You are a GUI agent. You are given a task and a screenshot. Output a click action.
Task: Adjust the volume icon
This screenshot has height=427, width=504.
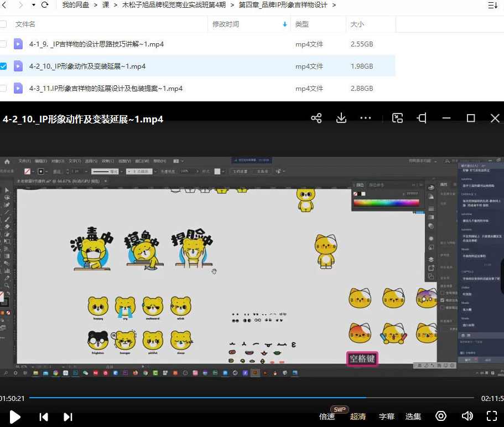coord(467,416)
